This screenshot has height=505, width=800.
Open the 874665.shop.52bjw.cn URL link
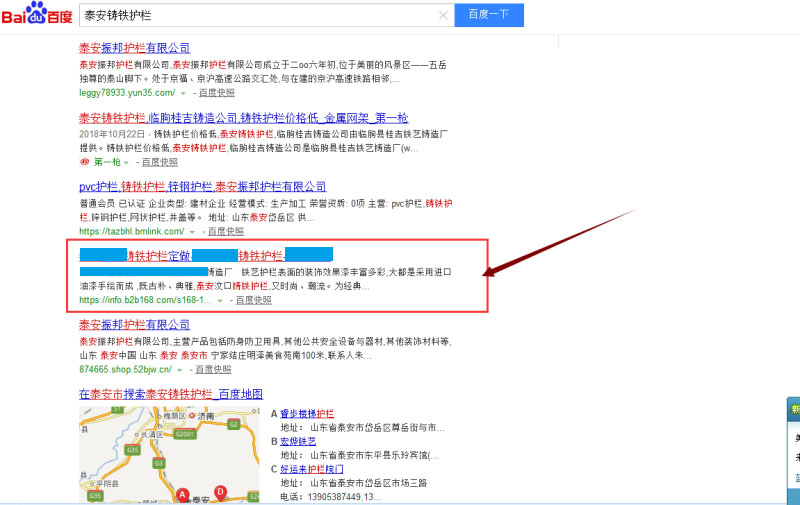(x=126, y=369)
